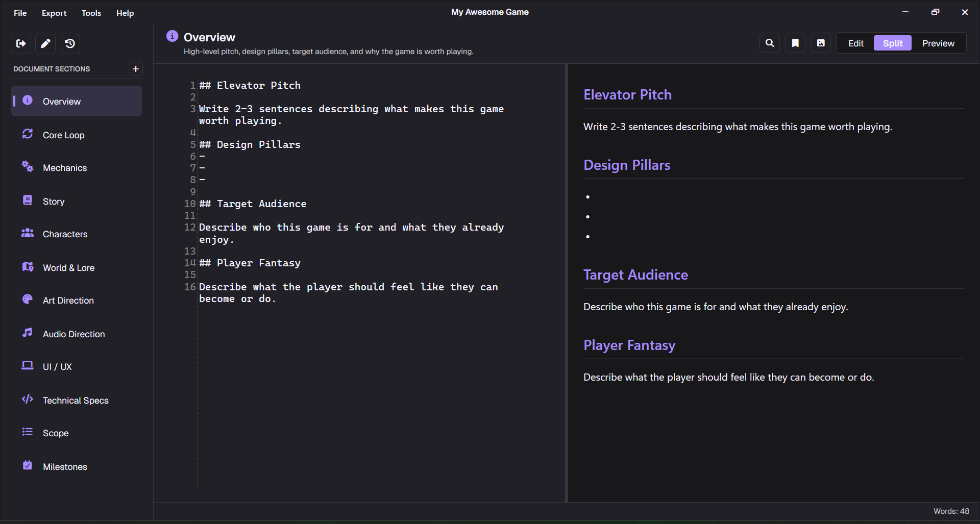Screen dimensions: 980x524
Task: Click the UI / UX laptop icon
Action: pyautogui.click(x=28, y=366)
